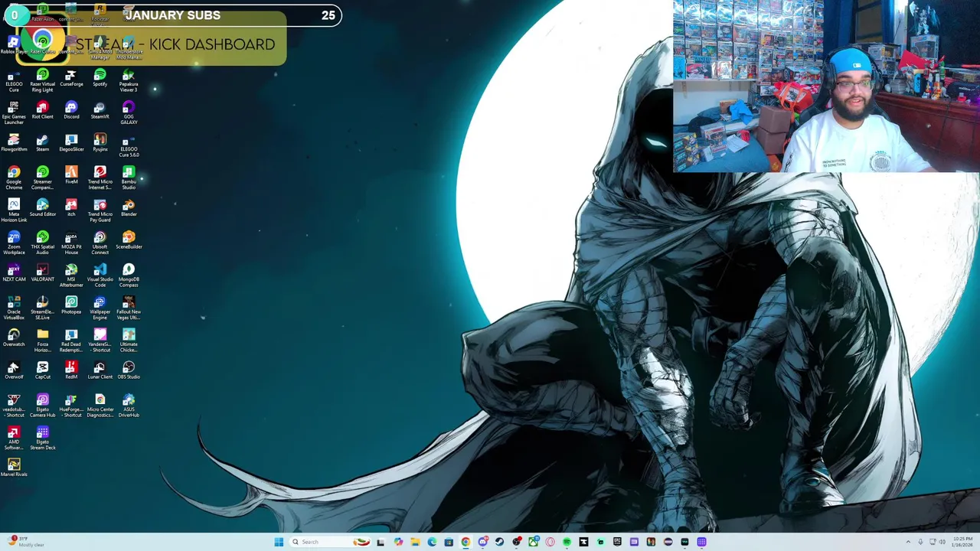Select the Steam desktop shortcut
This screenshot has width=980, height=551.
point(42,142)
